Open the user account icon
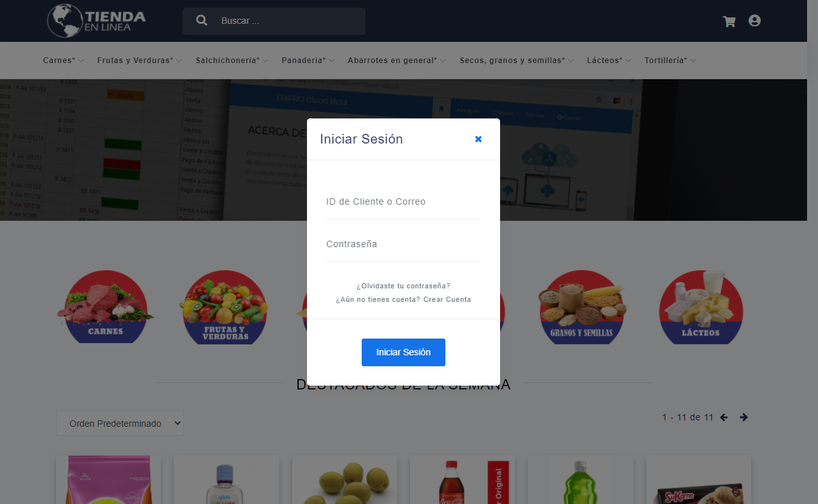The image size is (818, 504). pyautogui.click(x=755, y=21)
